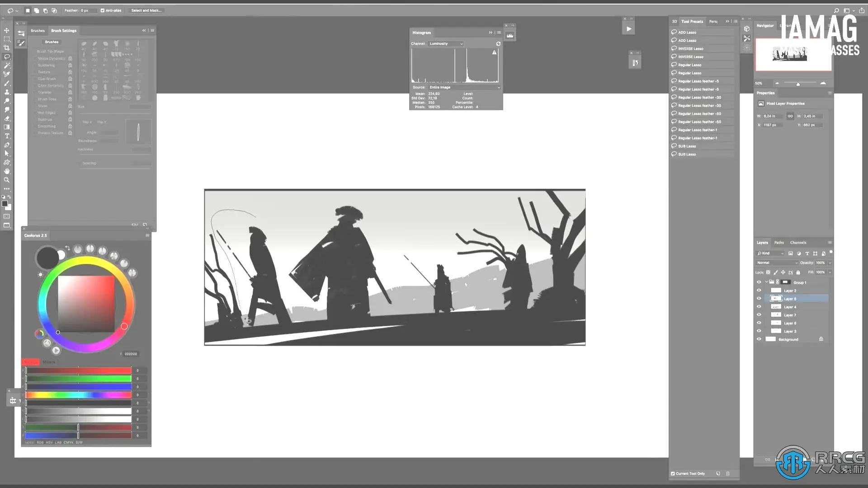Pick the Clone Stamp tool

pyautogui.click(x=7, y=92)
